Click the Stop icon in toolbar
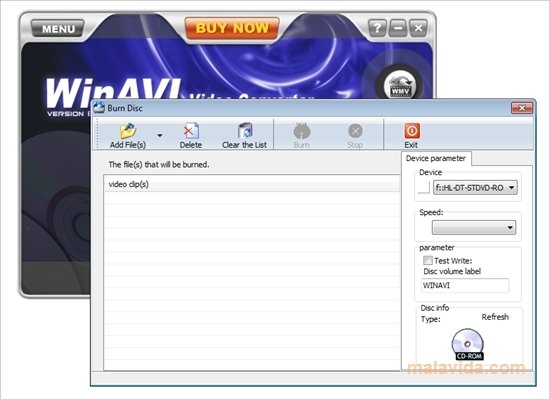Viewport: 549px width, 399px height. (x=355, y=131)
